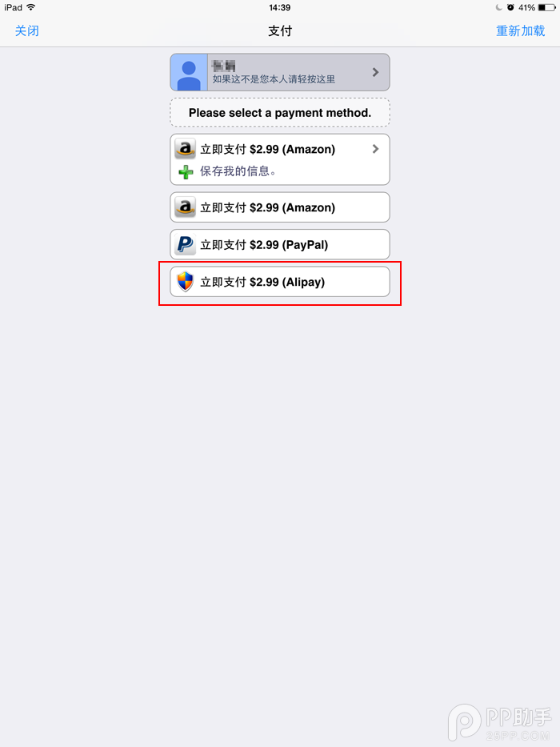Click the Alipay shield icon
This screenshot has width=560, height=747.
pos(186,282)
